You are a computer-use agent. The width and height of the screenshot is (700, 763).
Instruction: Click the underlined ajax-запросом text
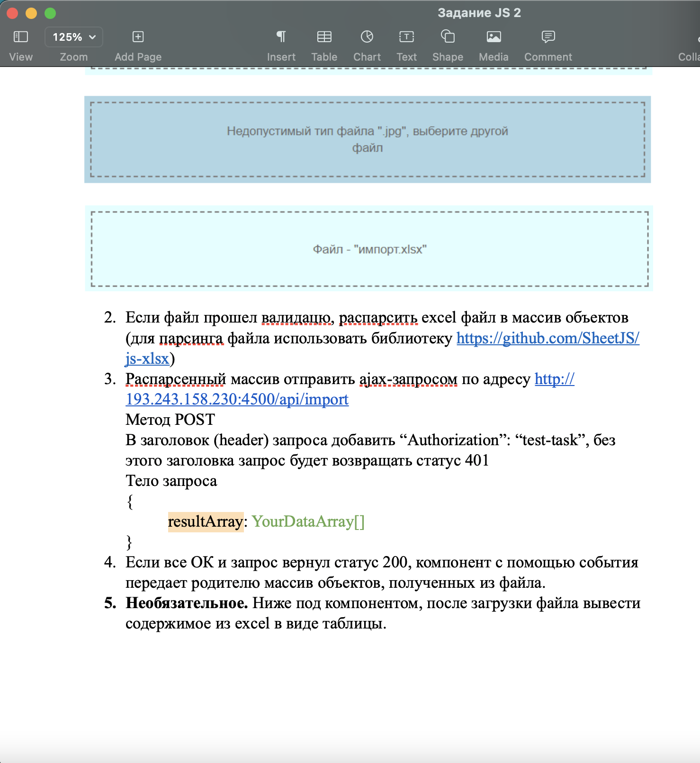(408, 379)
